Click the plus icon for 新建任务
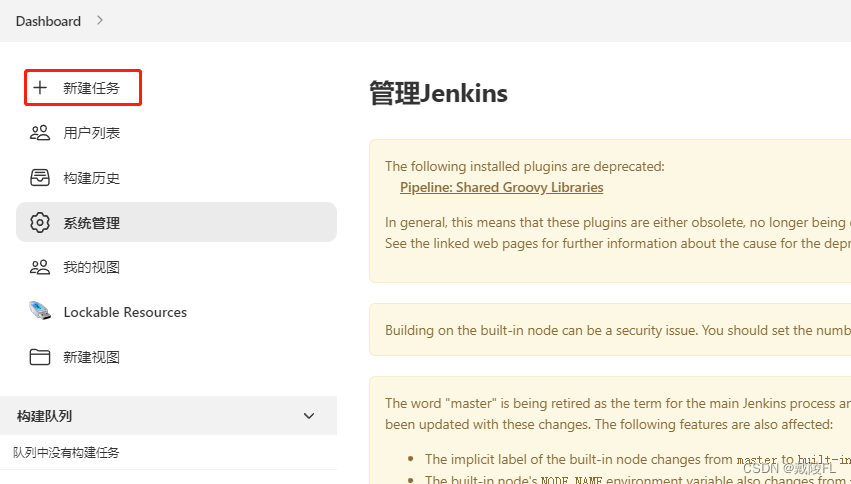The height and width of the screenshot is (484, 851). [40, 88]
